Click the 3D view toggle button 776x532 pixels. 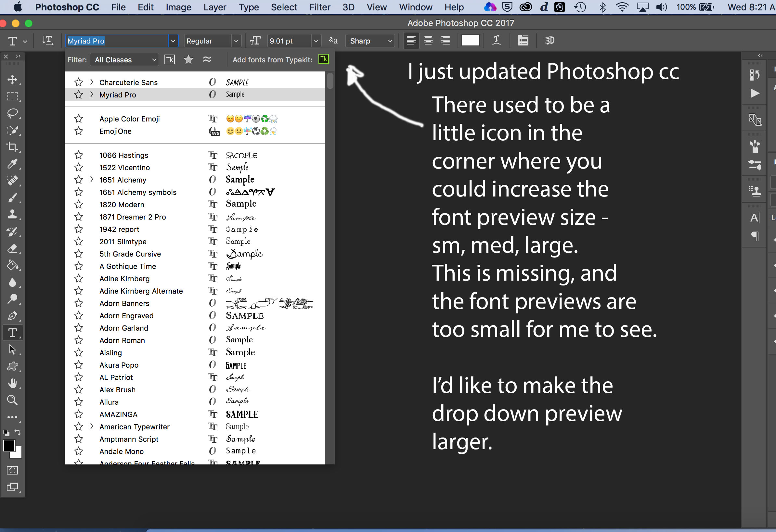[x=550, y=40]
